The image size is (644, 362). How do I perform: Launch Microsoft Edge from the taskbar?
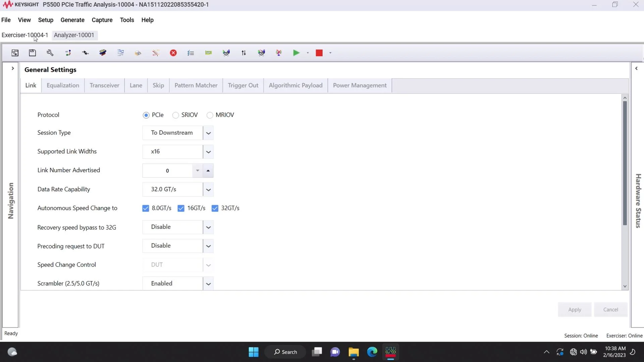tap(372, 352)
